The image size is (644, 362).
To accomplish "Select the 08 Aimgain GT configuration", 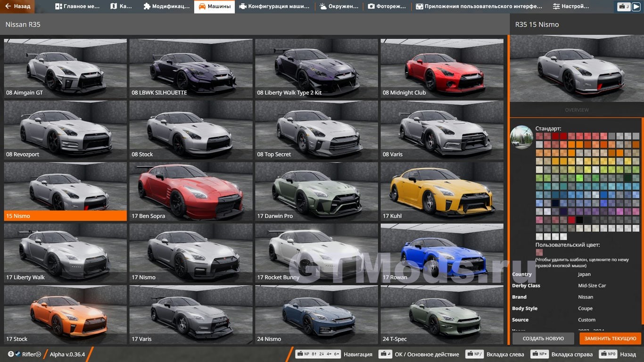I will tap(66, 68).
